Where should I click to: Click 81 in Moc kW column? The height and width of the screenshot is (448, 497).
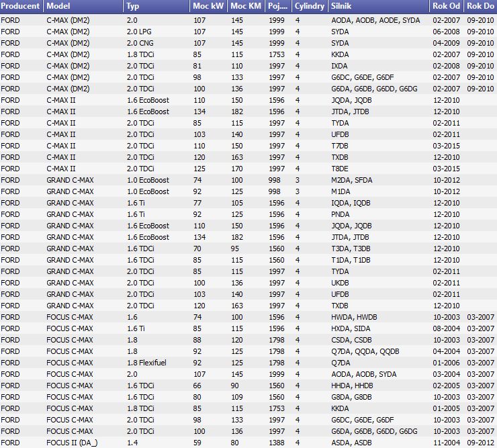point(197,66)
